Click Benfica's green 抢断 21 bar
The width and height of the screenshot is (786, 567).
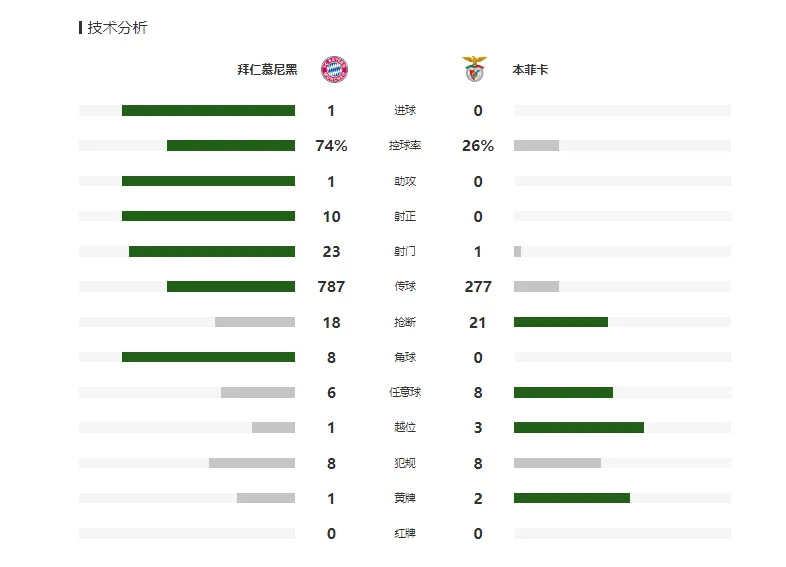tap(561, 322)
